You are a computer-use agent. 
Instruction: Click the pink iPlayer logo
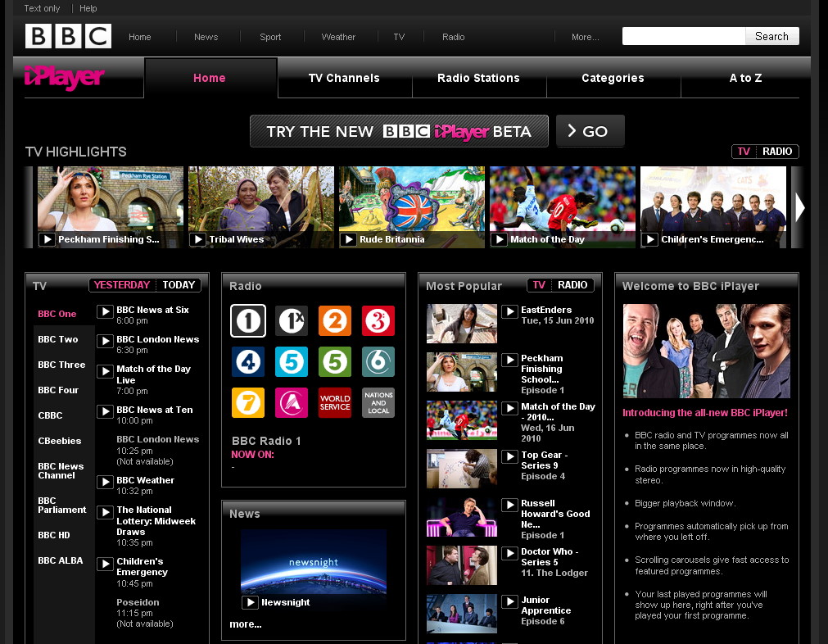point(65,78)
